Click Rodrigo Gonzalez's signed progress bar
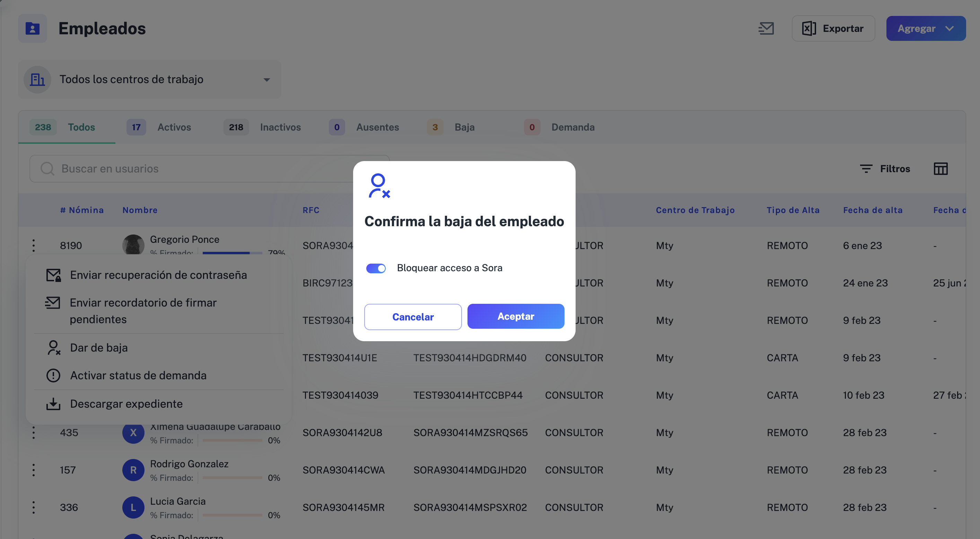980x539 pixels. click(232, 478)
